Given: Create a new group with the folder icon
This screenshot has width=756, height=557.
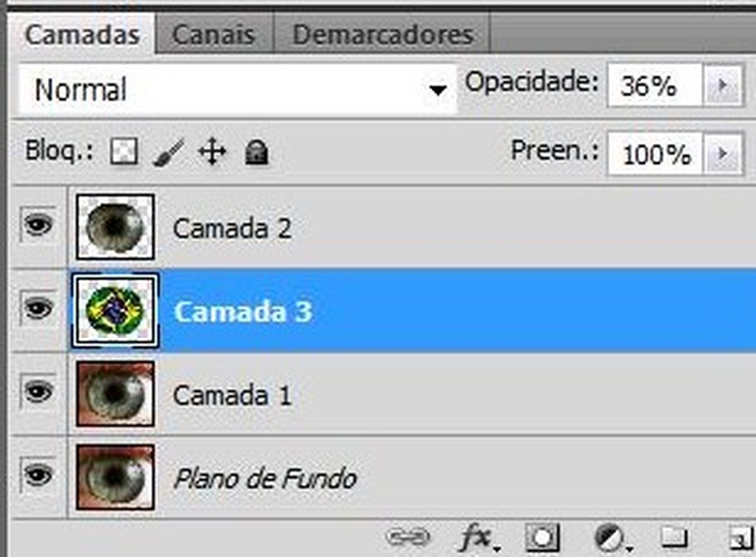Looking at the screenshot, I should (674, 537).
